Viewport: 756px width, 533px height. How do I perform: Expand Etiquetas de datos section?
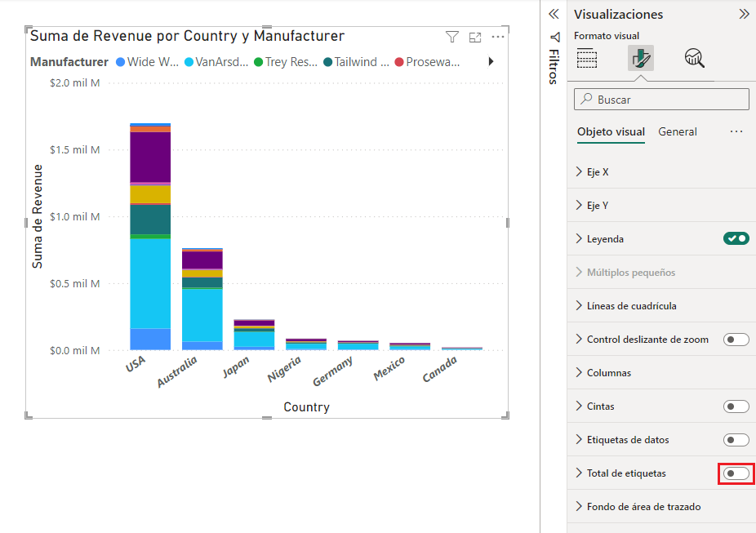(579, 439)
